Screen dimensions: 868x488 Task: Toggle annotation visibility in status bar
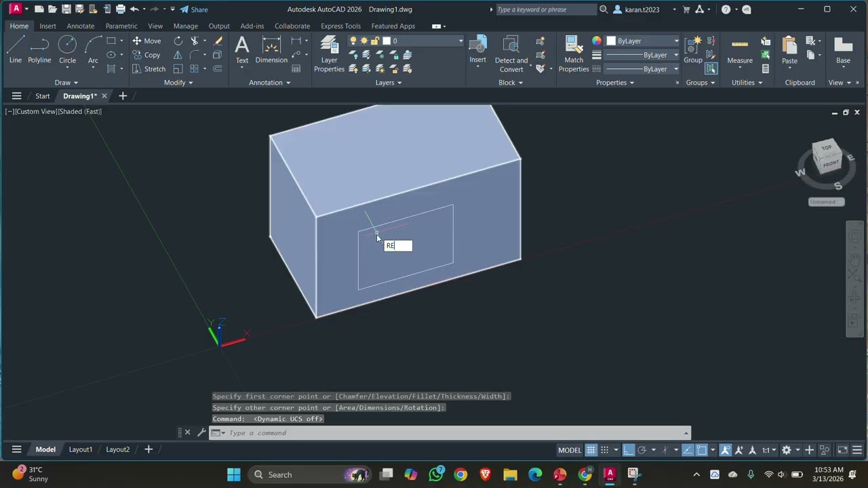point(726,450)
